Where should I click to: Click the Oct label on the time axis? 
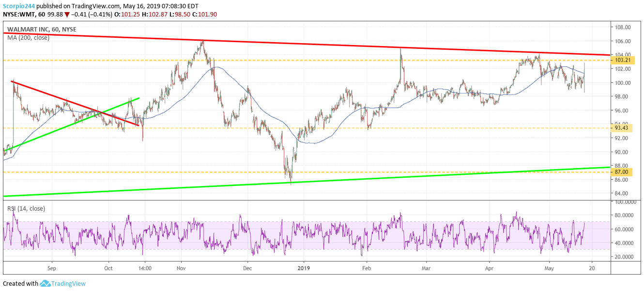(108, 267)
